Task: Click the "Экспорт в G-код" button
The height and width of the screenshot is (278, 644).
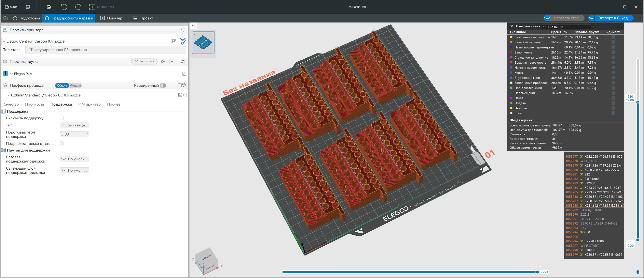Action: pos(613,18)
